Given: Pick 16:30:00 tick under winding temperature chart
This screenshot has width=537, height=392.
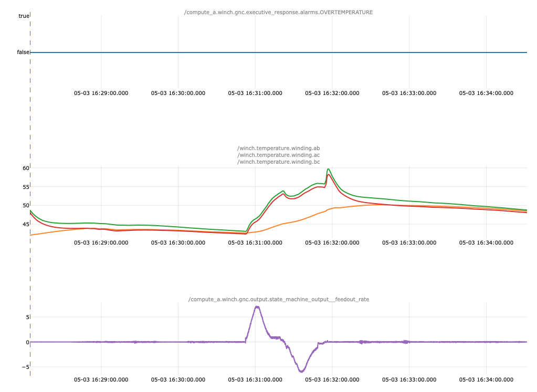Looking at the screenshot, I should pos(178,243).
